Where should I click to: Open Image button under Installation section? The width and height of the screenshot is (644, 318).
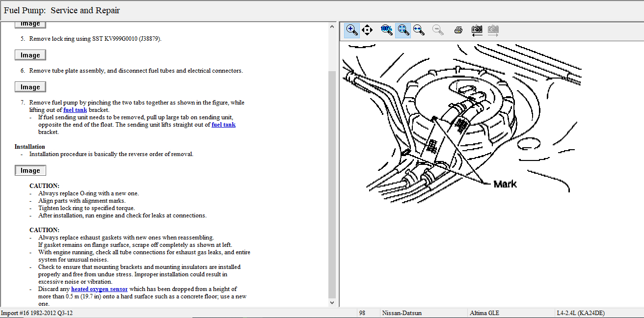click(x=30, y=171)
